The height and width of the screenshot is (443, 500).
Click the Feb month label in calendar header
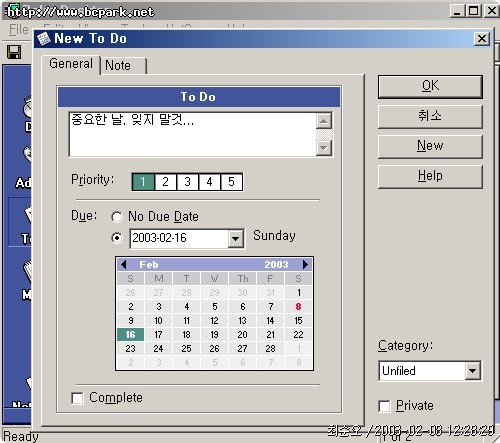(149, 265)
